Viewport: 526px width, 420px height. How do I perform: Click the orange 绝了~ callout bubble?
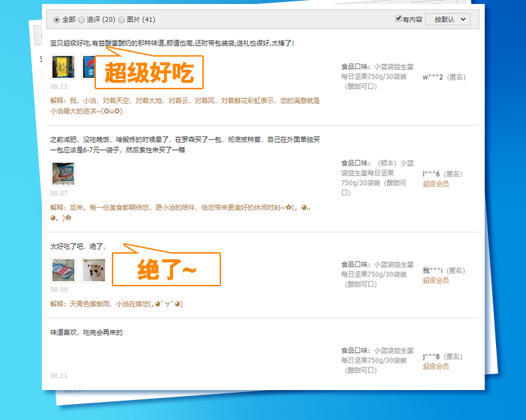(x=166, y=270)
